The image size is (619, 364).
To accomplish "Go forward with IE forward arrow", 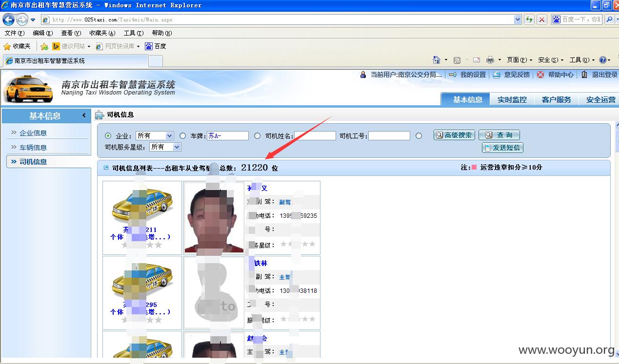I will [x=22, y=20].
